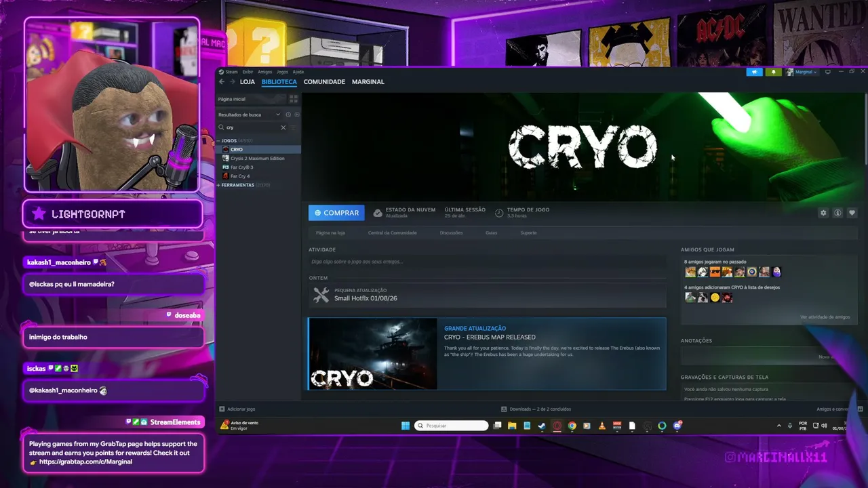Screen dimensions: 868x488
Task: Open Google Chrome from the taskbar
Action: [572, 426]
